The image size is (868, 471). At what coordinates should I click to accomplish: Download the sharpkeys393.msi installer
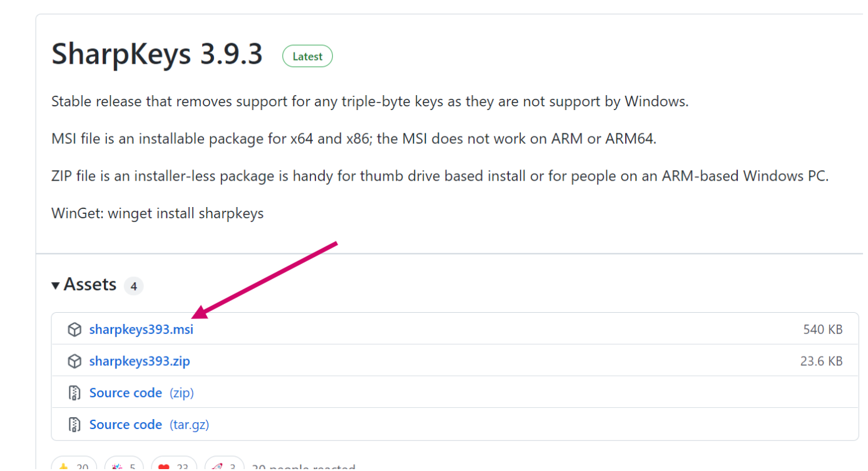point(141,330)
